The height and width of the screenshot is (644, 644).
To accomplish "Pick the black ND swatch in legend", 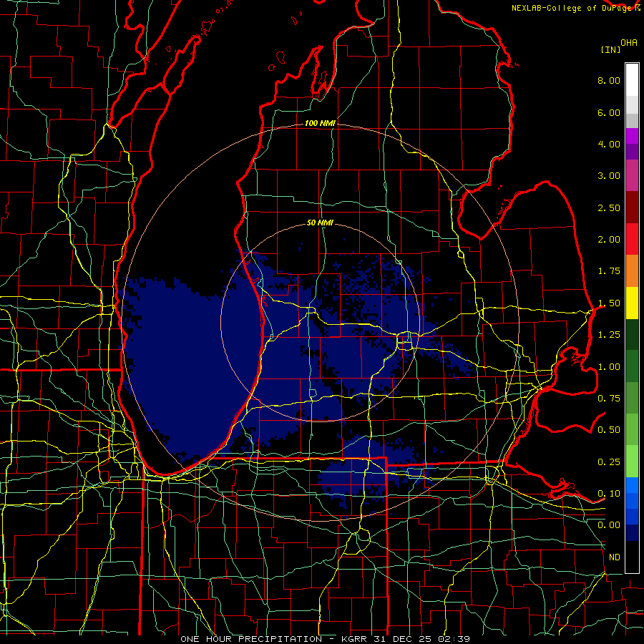I will pos(632,557).
